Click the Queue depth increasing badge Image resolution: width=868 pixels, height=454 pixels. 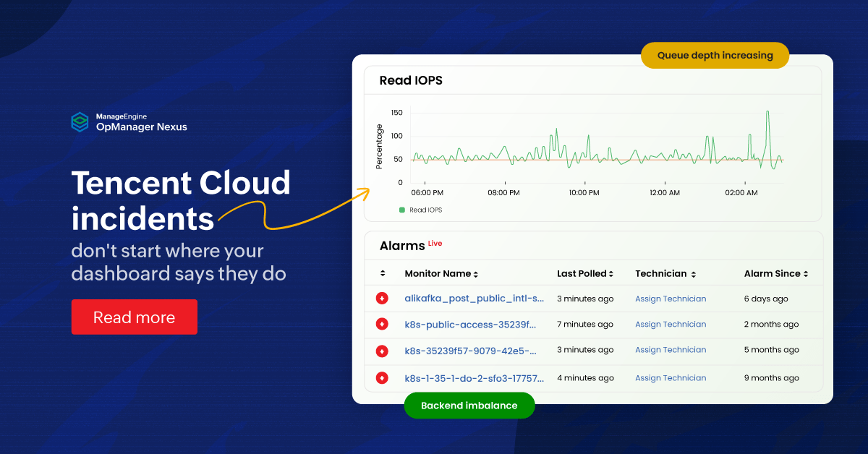coord(715,55)
